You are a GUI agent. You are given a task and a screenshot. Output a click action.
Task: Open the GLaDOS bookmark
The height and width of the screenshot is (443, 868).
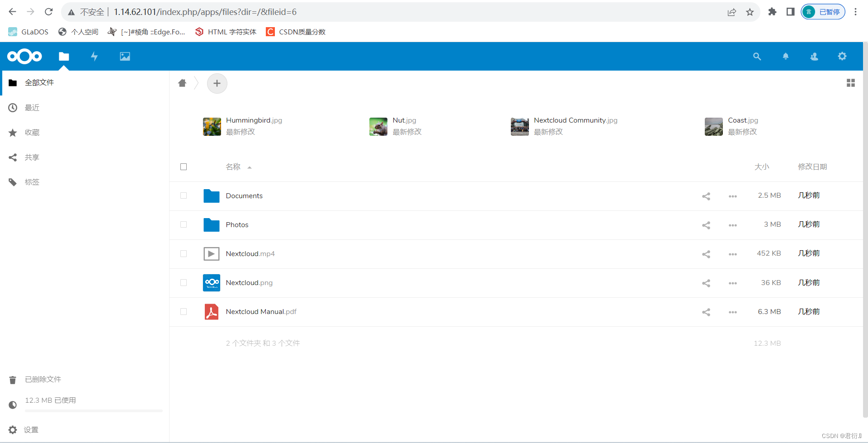[28, 32]
